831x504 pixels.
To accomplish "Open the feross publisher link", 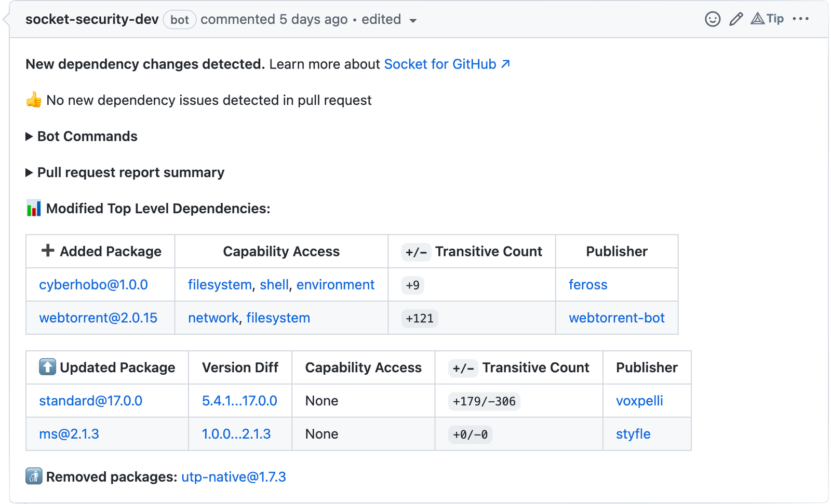I will (x=588, y=284).
